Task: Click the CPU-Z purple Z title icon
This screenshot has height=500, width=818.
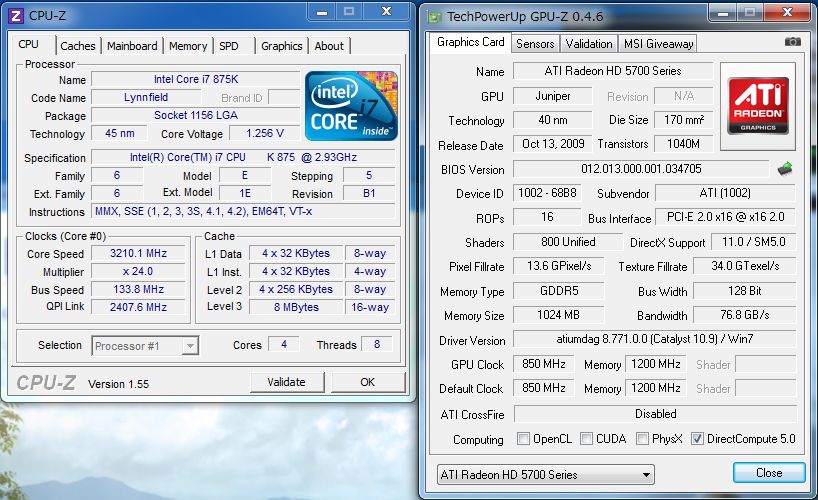Action: [16, 16]
